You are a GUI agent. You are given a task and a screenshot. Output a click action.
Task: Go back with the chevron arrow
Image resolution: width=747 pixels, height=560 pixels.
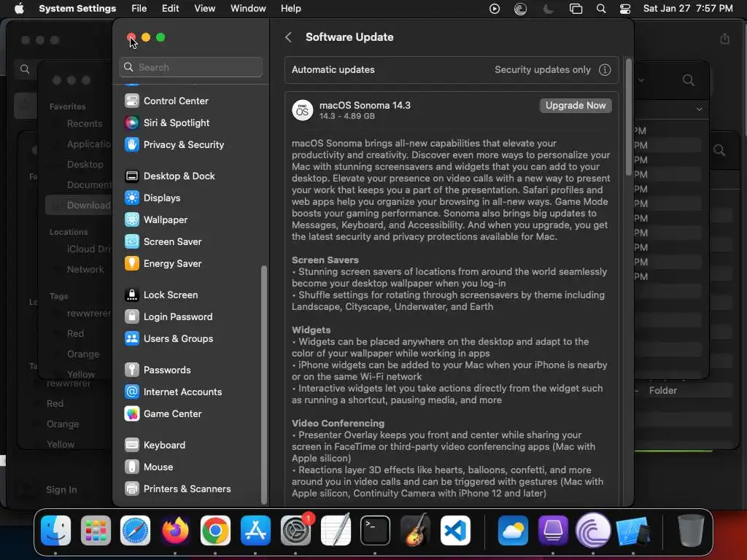[288, 37]
